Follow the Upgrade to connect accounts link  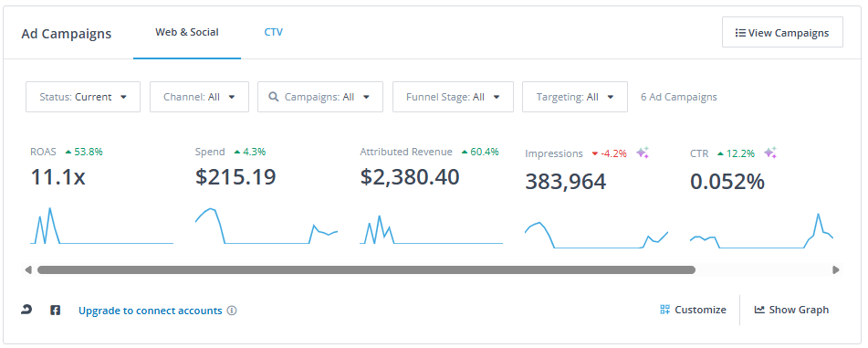pyautogui.click(x=150, y=311)
